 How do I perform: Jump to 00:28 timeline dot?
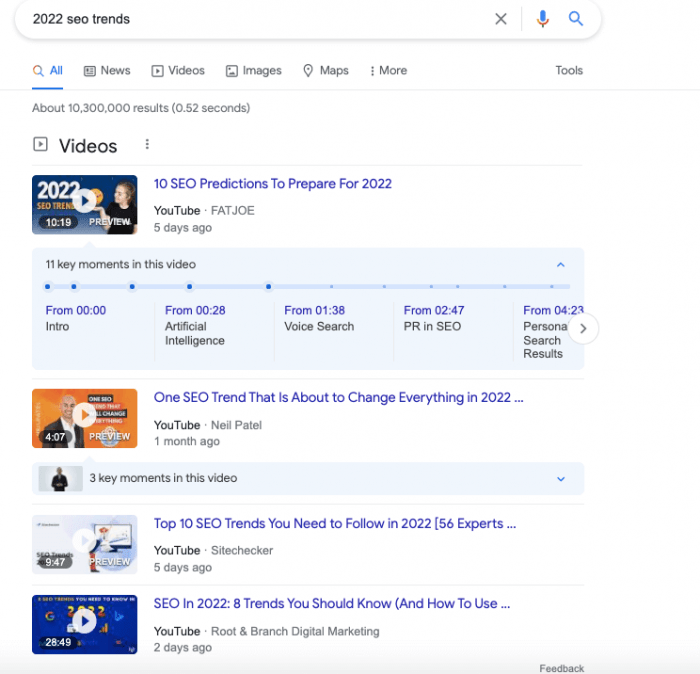click(x=74, y=287)
